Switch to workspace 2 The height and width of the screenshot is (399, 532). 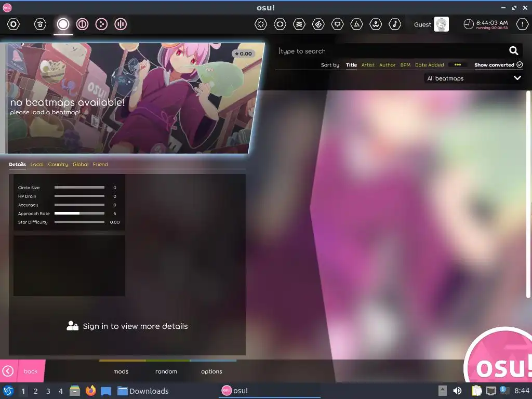[x=35, y=391]
